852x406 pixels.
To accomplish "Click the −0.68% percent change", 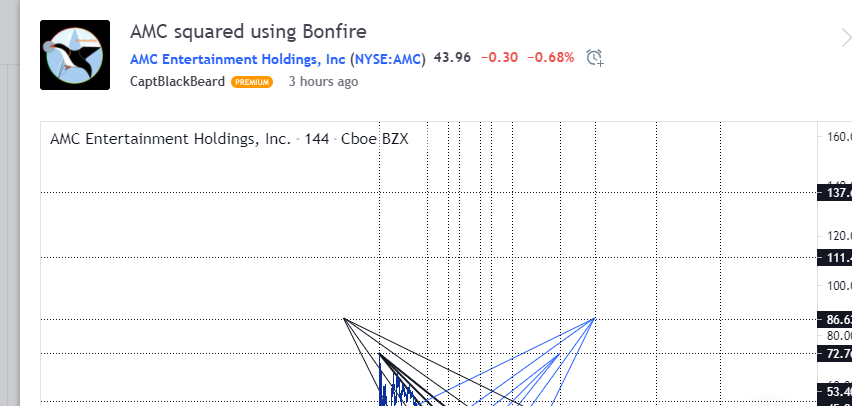I will click(x=550, y=58).
